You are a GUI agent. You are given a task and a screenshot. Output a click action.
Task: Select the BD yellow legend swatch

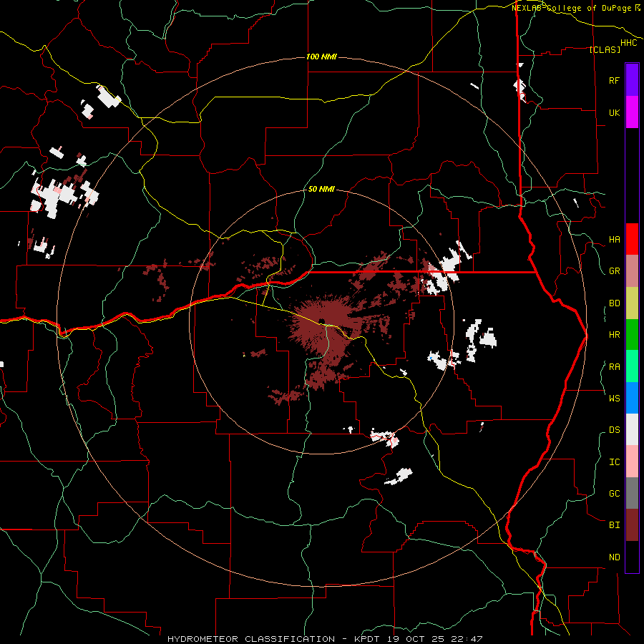point(632,303)
